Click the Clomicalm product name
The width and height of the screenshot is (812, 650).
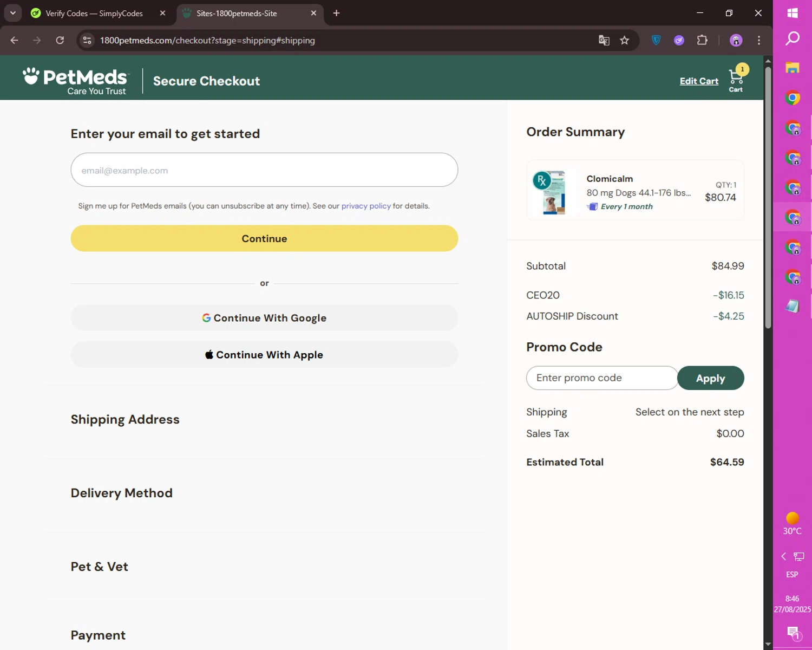pos(610,179)
